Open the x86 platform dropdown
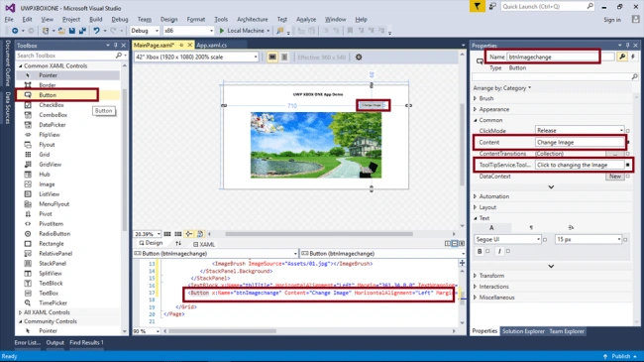This screenshot has height=362, width=644. click(188, 31)
